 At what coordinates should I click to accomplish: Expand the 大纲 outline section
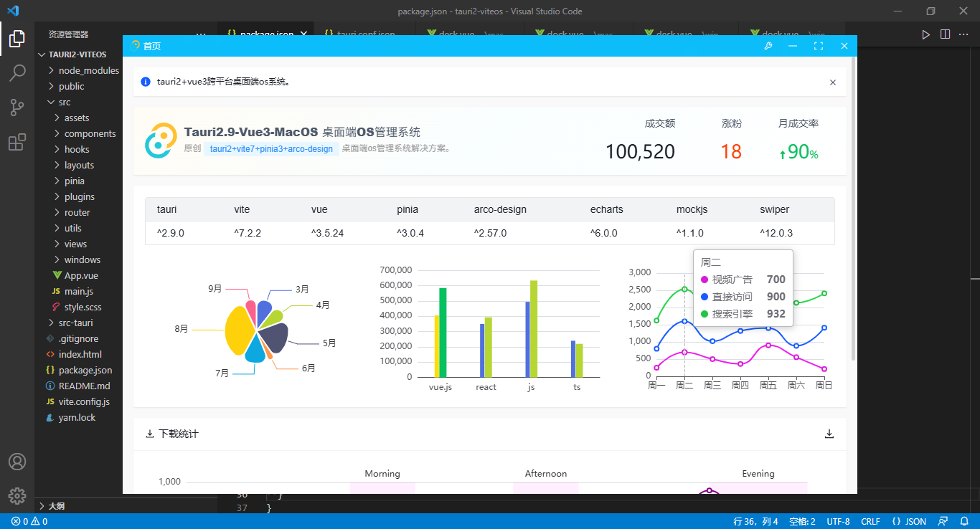coord(42,505)
